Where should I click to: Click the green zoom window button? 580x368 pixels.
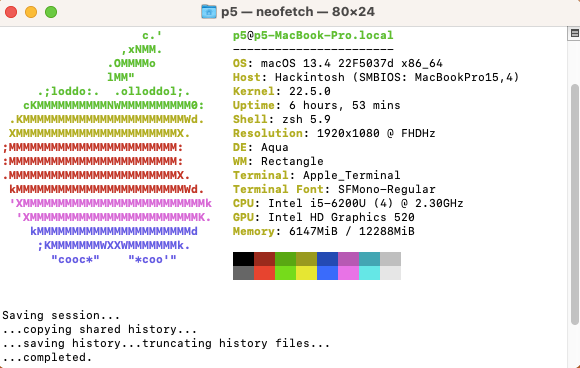[51, 12]
